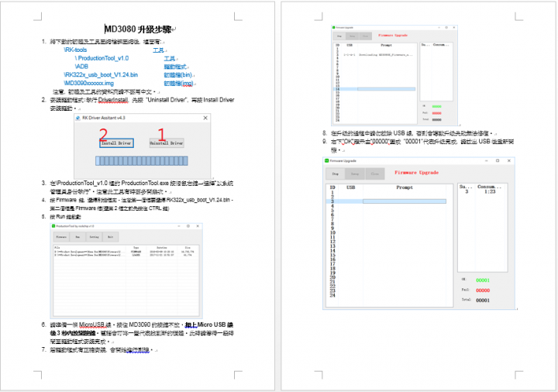Minimize the Firmware Upgrade window showing 1:23
Viewport: 558px width, 392px height.
[486, 161]
